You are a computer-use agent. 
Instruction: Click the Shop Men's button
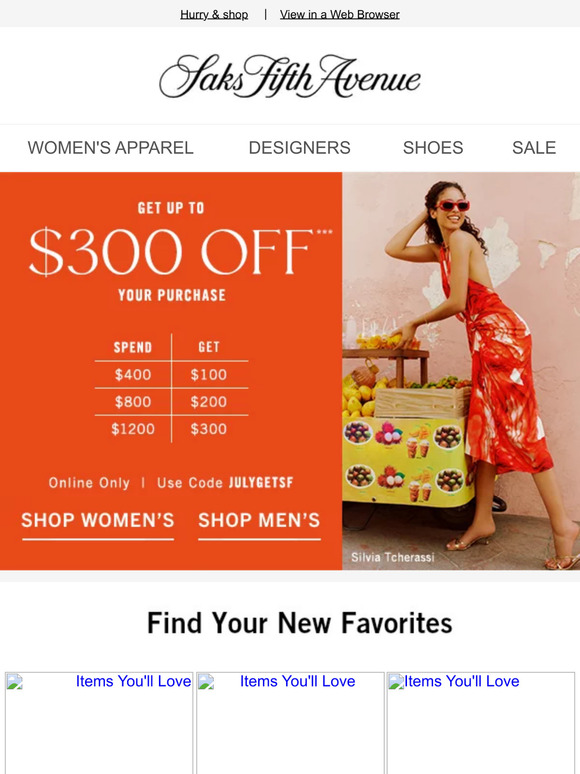259,524
